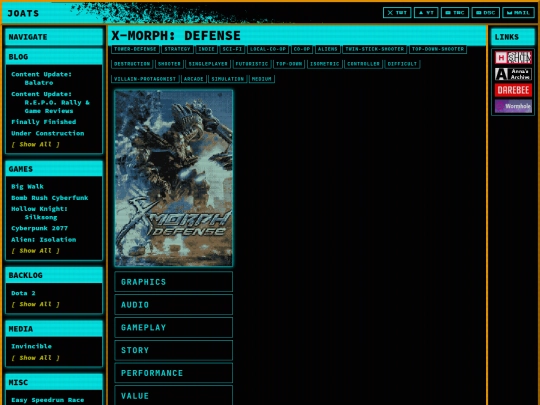Open the Finally Finished blog post
This screenshot has height=405, width=540.
click(43, 122)
